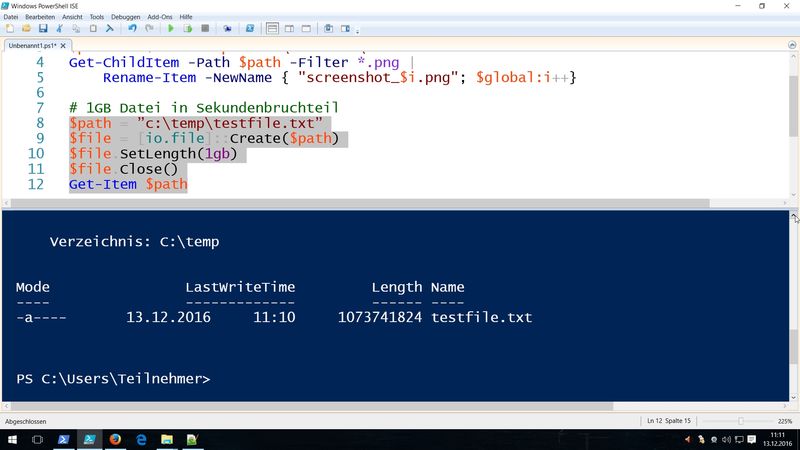The image size is (800, 450).
Task: Open the Debuggen menu
Action: point(126,17)
